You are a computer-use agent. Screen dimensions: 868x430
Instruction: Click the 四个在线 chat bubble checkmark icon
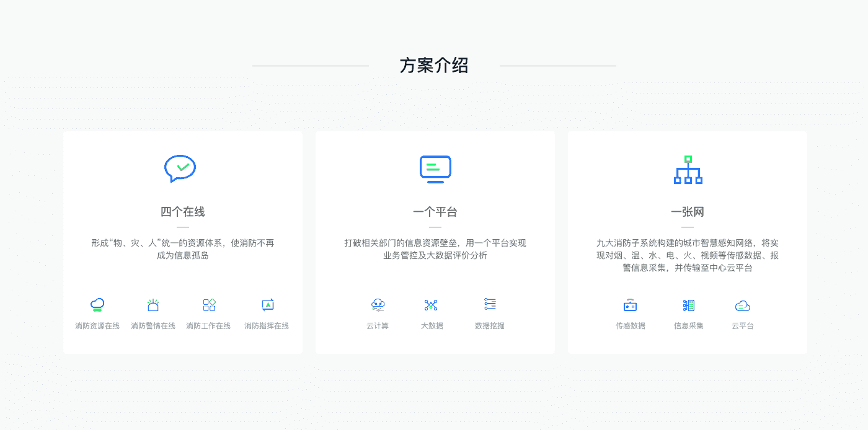coord(180,169)
